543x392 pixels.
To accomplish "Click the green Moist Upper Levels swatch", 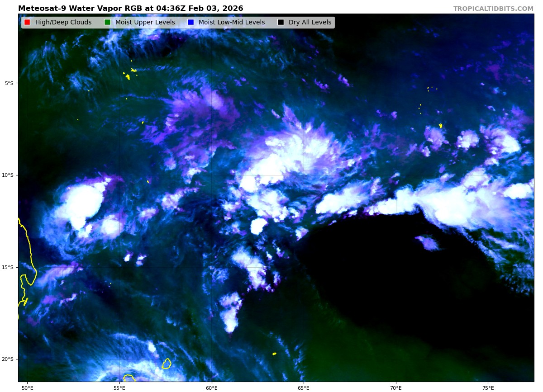I will (107, 23).
